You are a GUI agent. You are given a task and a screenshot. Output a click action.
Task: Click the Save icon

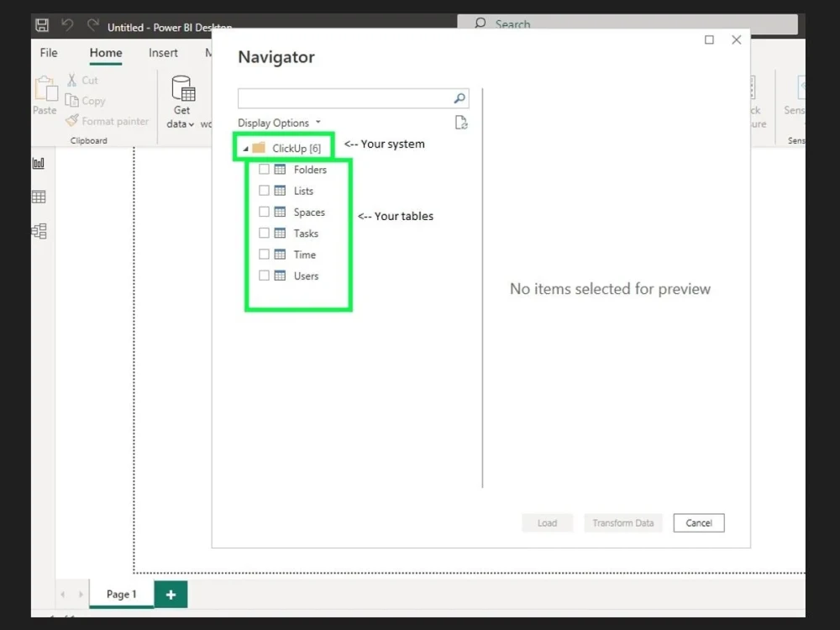(41, 24)
